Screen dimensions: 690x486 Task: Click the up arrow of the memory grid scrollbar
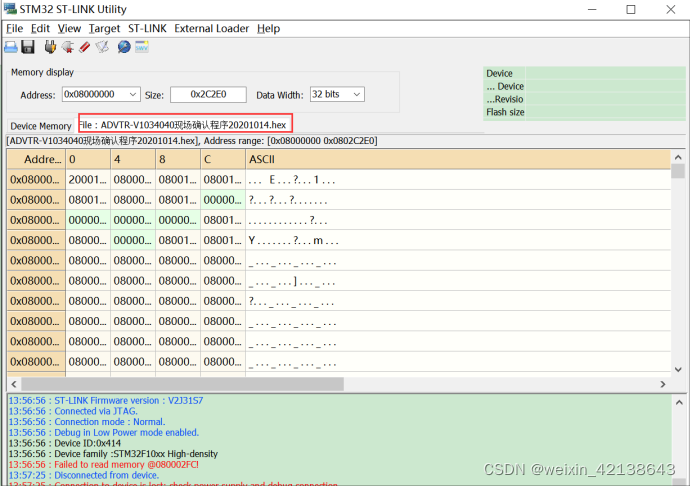point(678,157)
